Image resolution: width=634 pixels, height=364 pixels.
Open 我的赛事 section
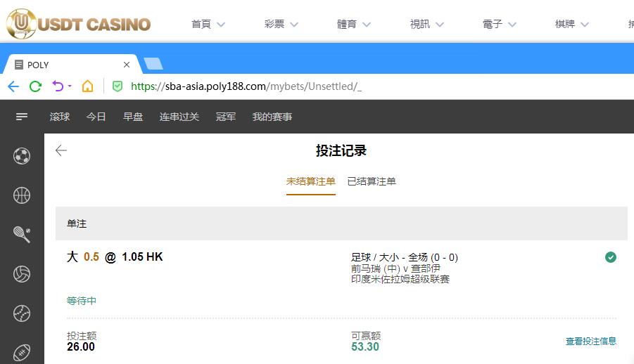(272, 117)
